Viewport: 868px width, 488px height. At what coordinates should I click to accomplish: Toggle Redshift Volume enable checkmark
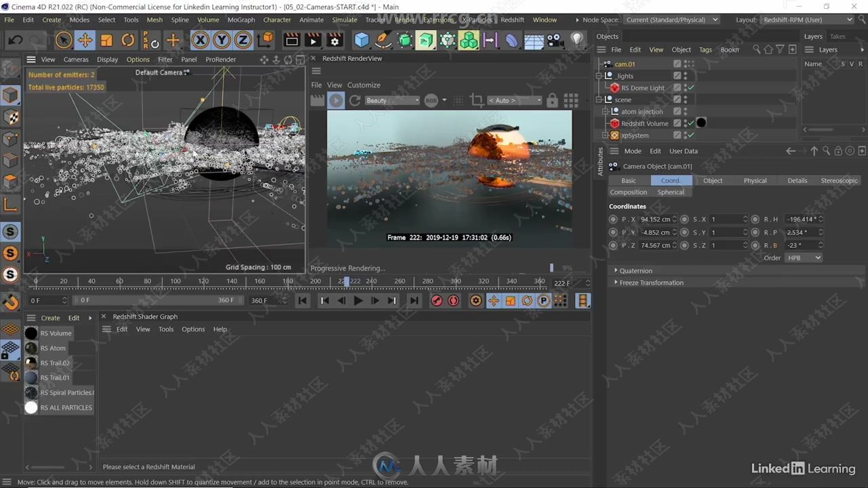(691, 123)
